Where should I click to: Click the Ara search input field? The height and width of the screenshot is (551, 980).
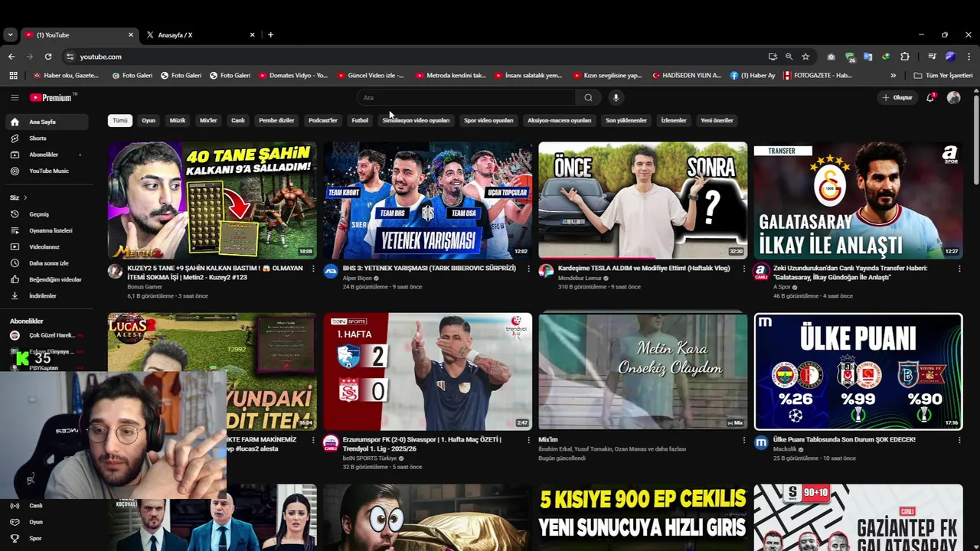pyautogui.click(x=467, y=97)
